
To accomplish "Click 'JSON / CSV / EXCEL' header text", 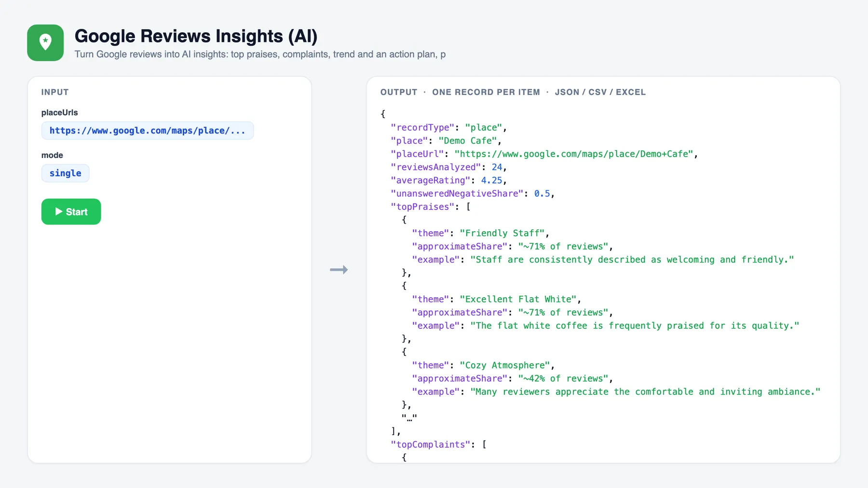I will coord(600,92).
